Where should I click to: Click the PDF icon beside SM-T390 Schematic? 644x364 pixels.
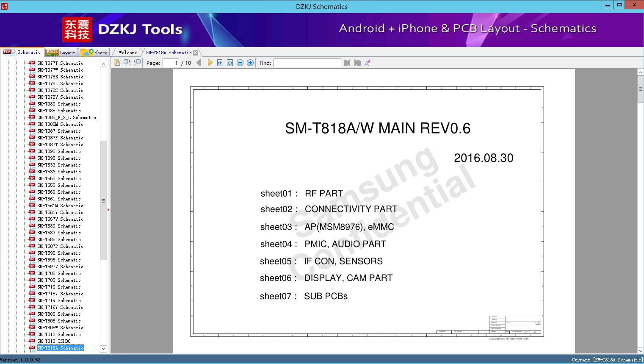point(32,151)
